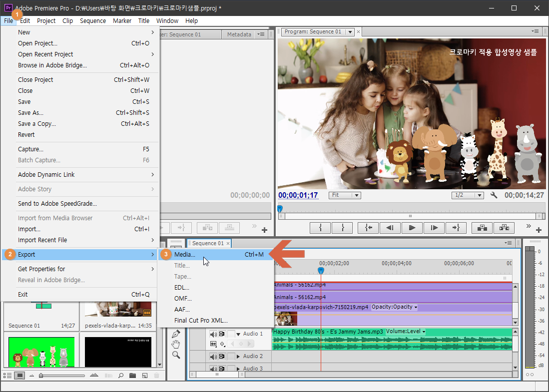Screen dimensions: 549x392
Task: Switch Project panel to List View
Action: 7,376
